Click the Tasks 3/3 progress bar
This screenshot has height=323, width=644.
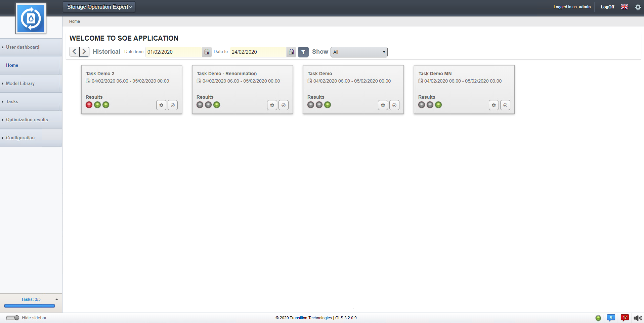coord(30,306)
